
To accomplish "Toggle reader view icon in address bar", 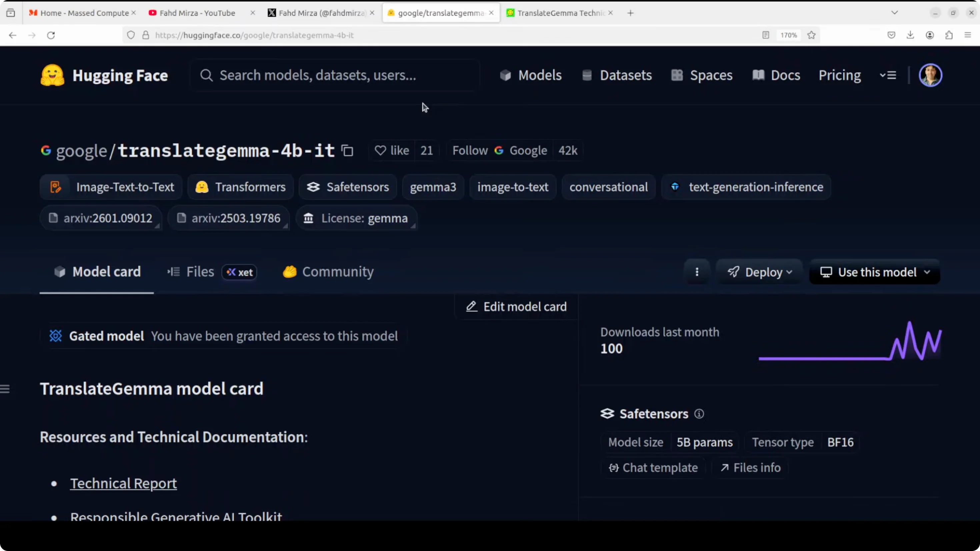I will [765, 35].
